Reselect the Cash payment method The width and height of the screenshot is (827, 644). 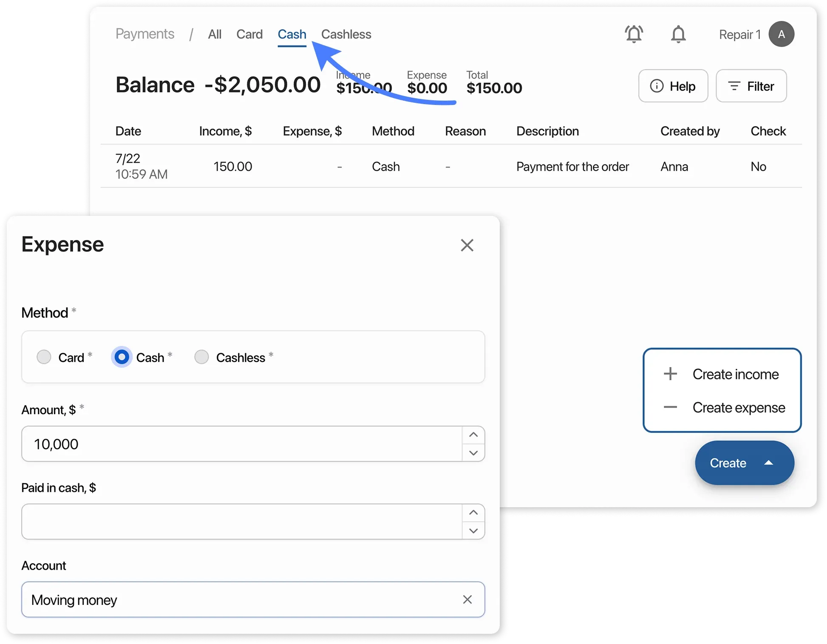click(121, 357)
